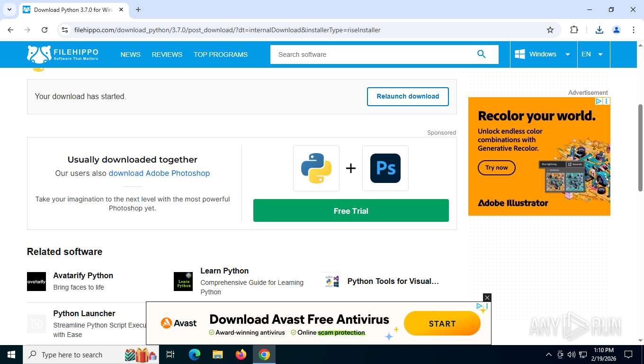The height and width of the screenshot is (364, 644).
Task: Click the Python Launcher placeholder icon
Action: coord(36,324)
